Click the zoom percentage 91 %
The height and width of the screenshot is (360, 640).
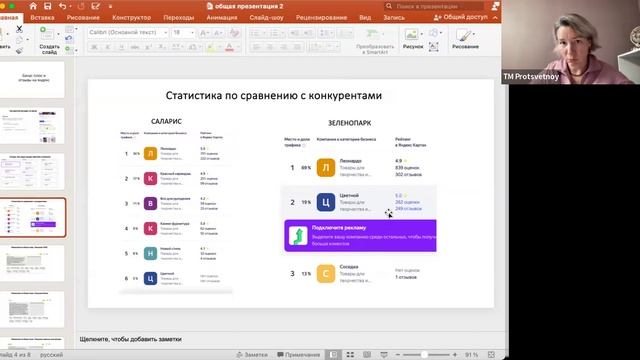click(x=471, y=355)
